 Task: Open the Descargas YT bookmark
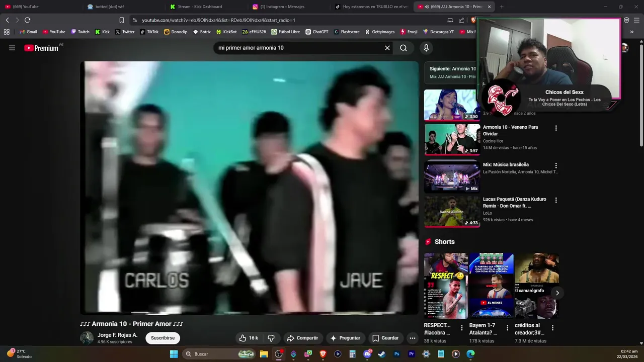pos(438,32)
